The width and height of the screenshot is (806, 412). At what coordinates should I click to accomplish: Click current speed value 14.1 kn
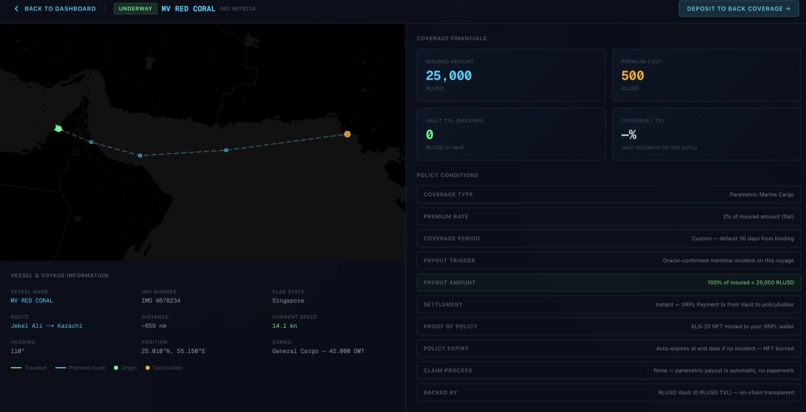[x=285, y=326]
